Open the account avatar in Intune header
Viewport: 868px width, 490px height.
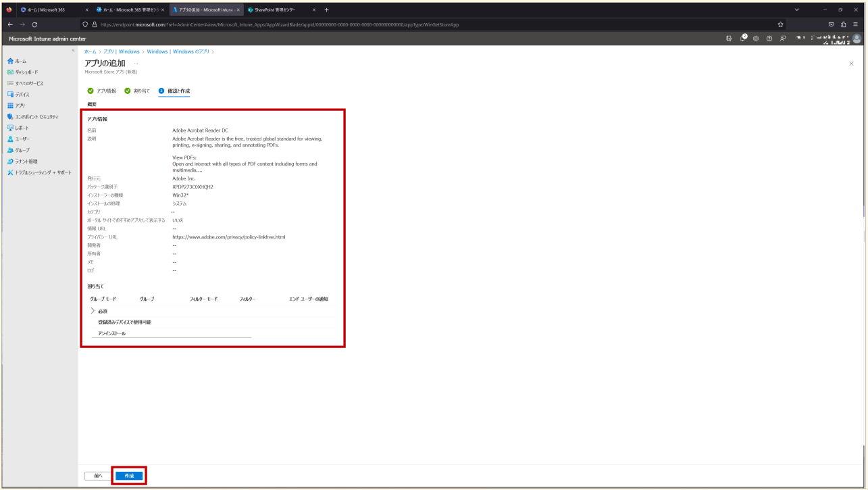[857, 39]
